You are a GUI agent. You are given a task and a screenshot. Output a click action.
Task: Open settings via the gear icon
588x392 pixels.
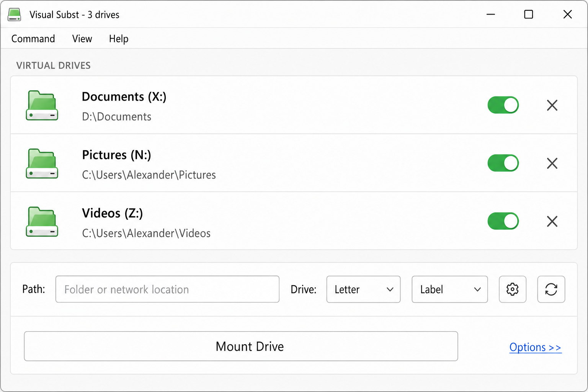click(513, 289)
